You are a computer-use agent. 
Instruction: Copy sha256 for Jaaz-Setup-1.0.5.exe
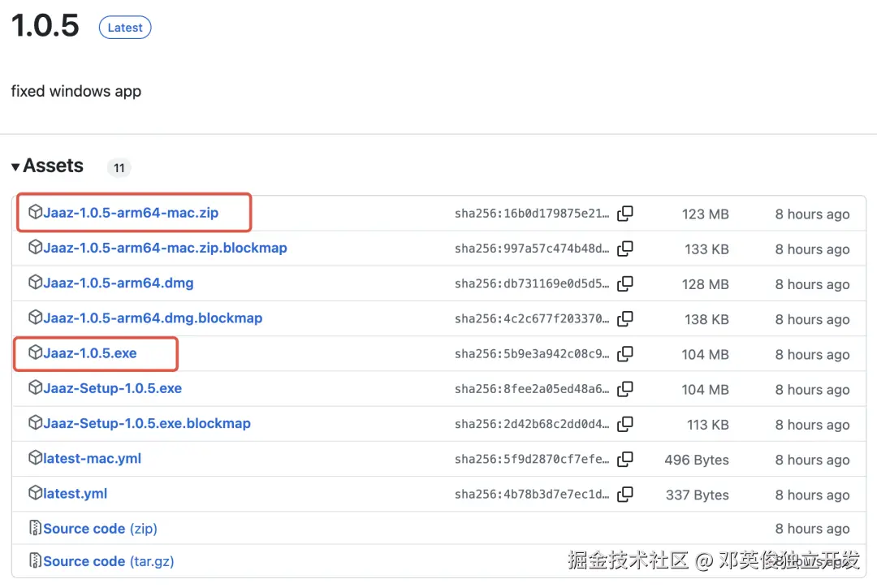(625, 389)
